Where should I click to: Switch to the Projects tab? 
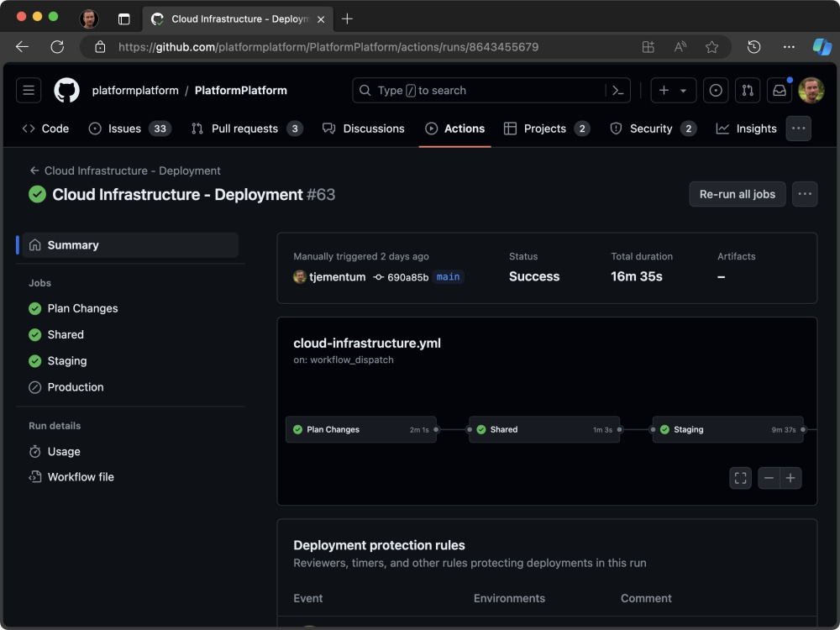coord(547,129)
